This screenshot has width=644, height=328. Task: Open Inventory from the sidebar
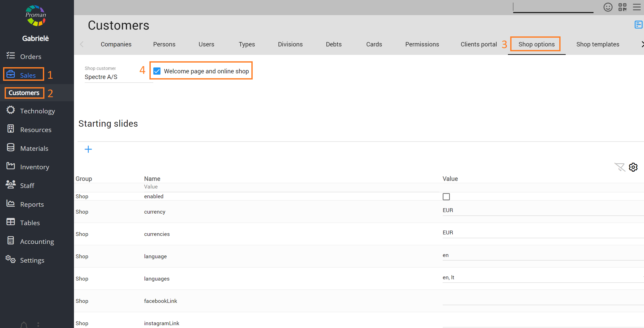(x=34, y=167)
